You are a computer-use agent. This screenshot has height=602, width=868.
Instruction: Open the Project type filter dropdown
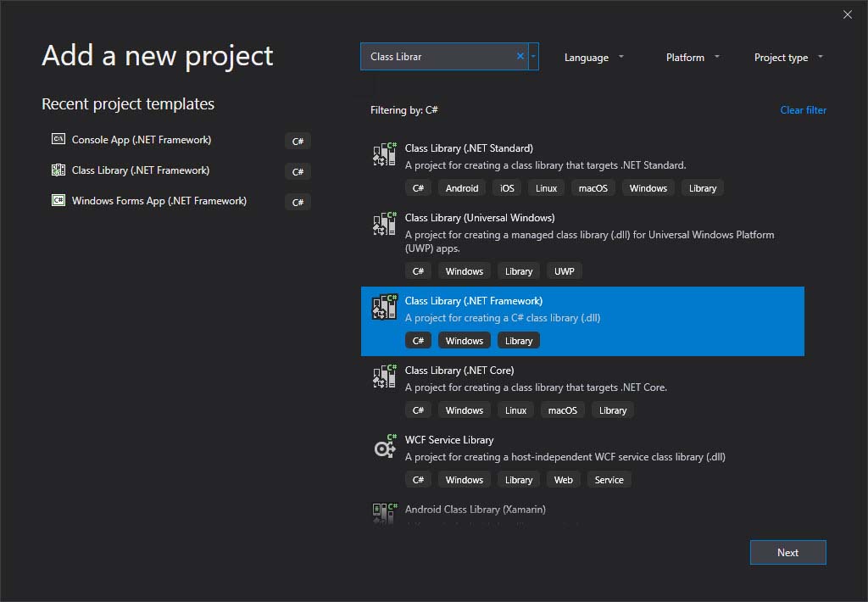(788, 57)
